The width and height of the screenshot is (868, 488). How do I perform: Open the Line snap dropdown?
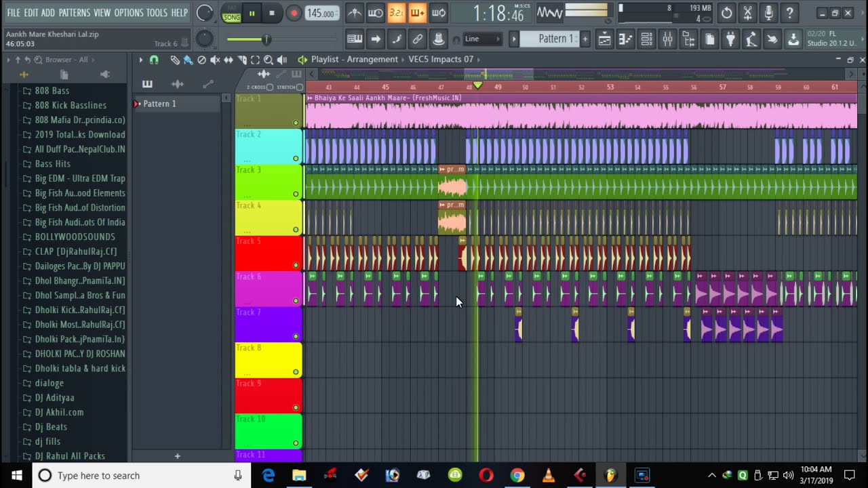pos(482,39)
